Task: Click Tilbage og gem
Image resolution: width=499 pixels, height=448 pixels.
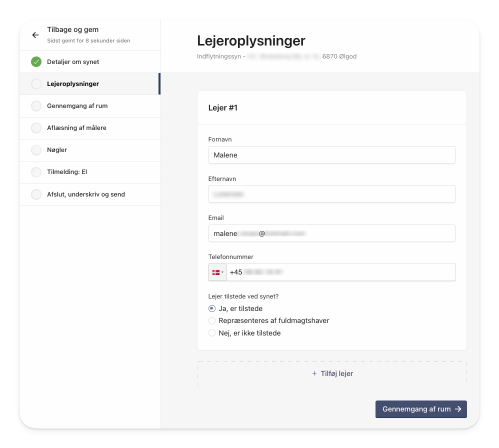Action: 73,29
